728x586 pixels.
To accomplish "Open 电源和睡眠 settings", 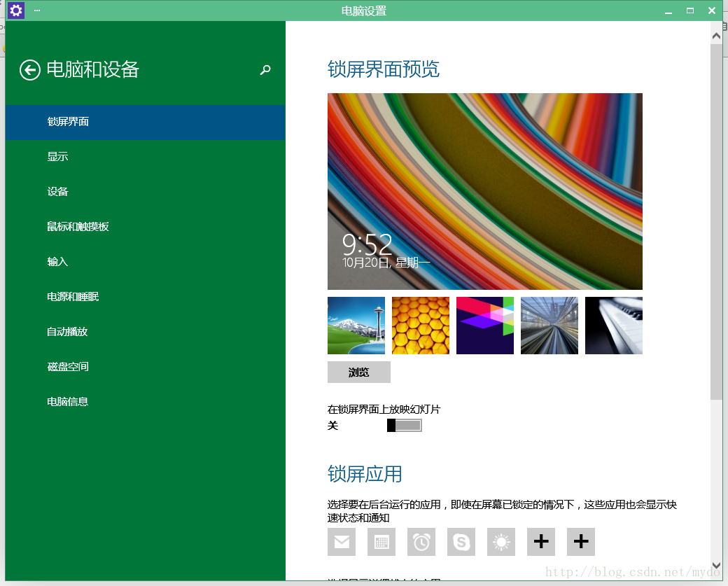I will click(x=146, y=297).
